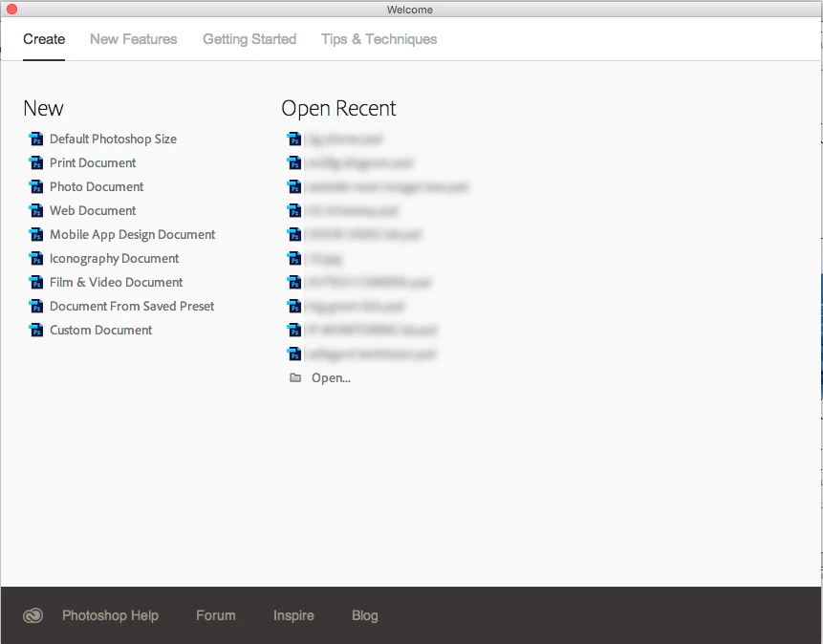Click PS icon beside Custom Document
This screenshot has width=823, height=644.
(36, 331)
